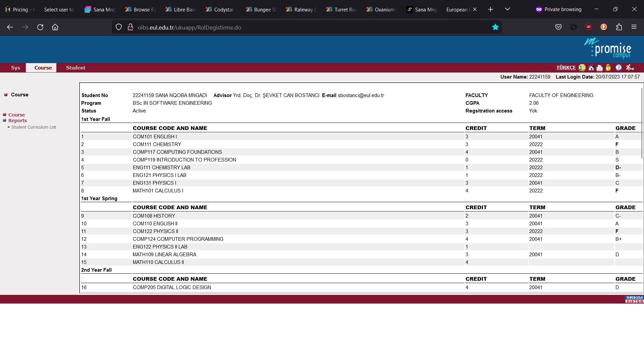Open the Student Curriculum List report
The height and width of the screenshot is (362, 644).
(34, 127)
